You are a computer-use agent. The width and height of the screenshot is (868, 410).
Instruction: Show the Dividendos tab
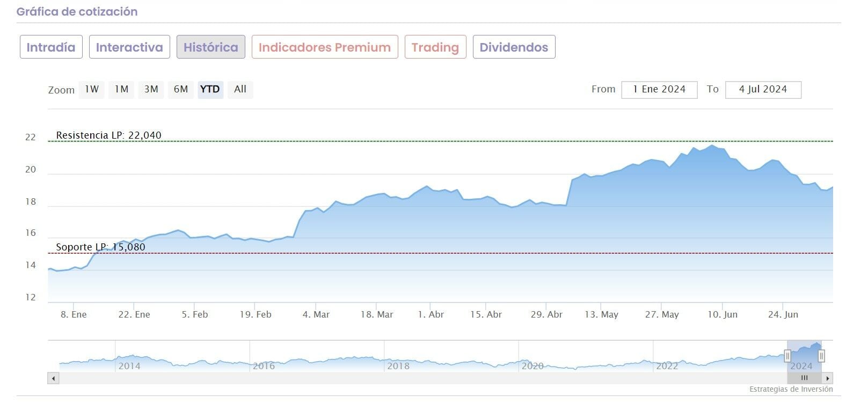click(x=514, y=47)
